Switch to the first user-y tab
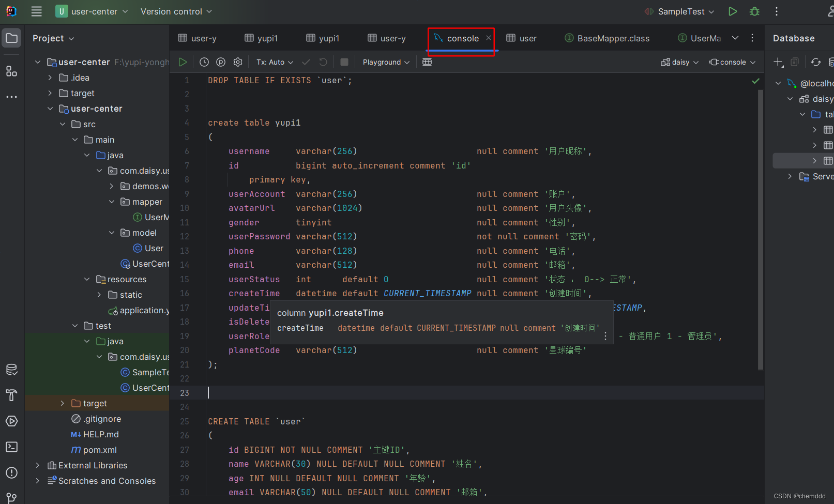Image resolution: width=834 pixels, height=504 pixels. (x=198, y=38)
